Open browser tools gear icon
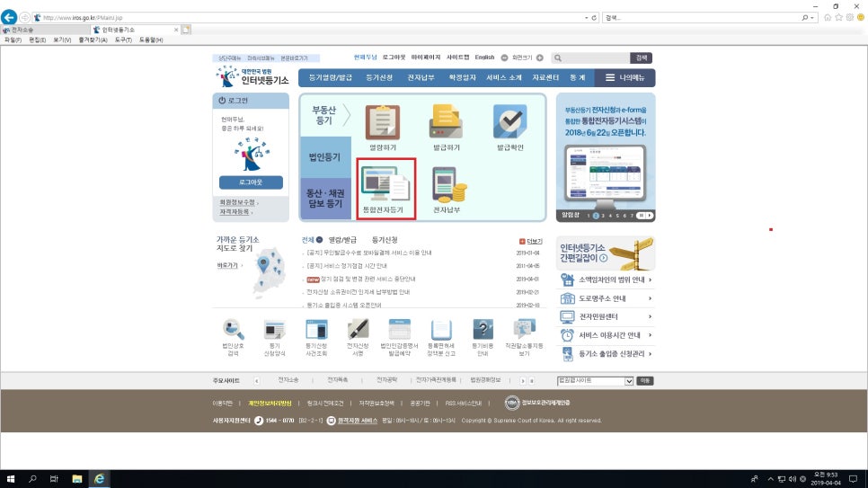Screen dimensions: 868x488 pos(850,18)
